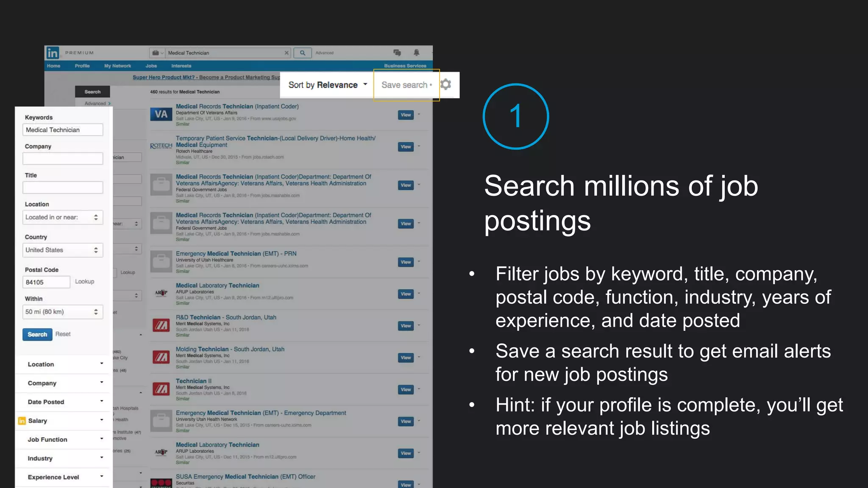Click View button for R&D Technician
868x488 pixels.
[x=406, y=326]
